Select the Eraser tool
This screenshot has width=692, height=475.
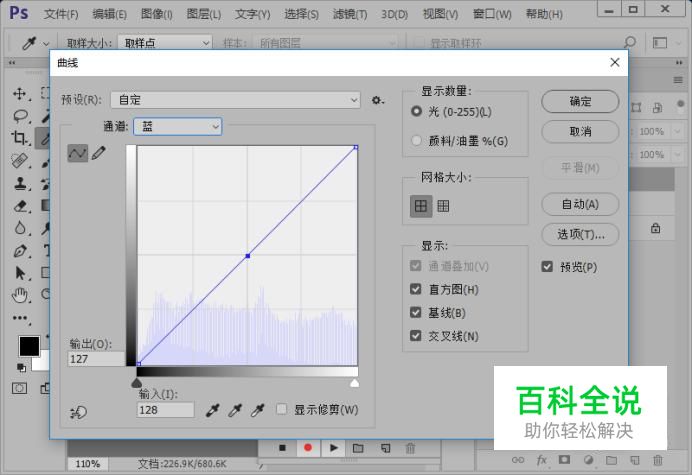click(x=20, y=206)
